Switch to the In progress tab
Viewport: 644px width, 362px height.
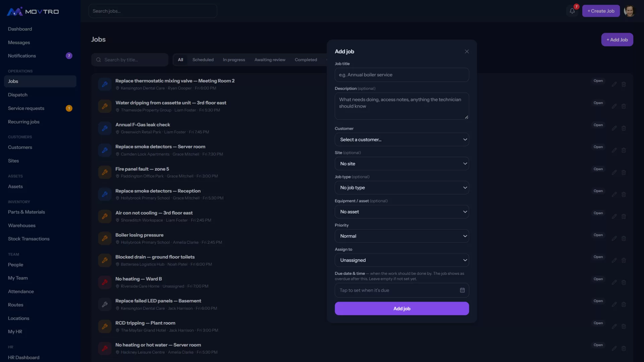pyautogui.click(x=234, y=60)
